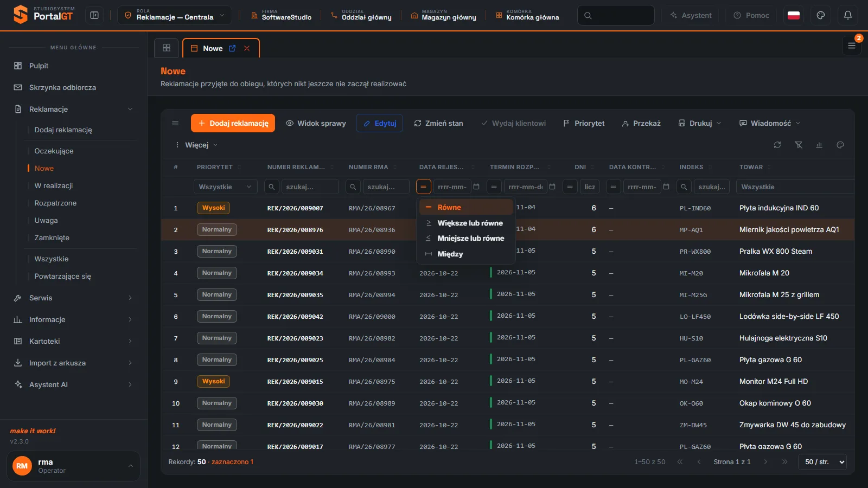Click the search icon for Numer RMA filter
The image size is (868, 488).
coord(353,187)
